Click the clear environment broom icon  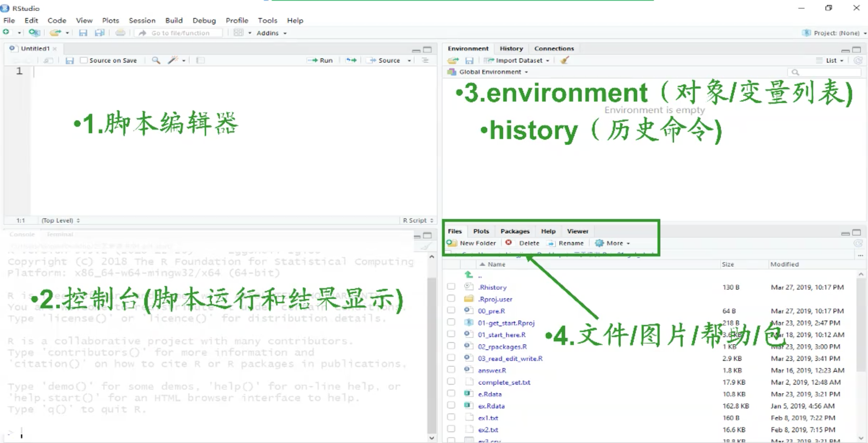point(564,60)
